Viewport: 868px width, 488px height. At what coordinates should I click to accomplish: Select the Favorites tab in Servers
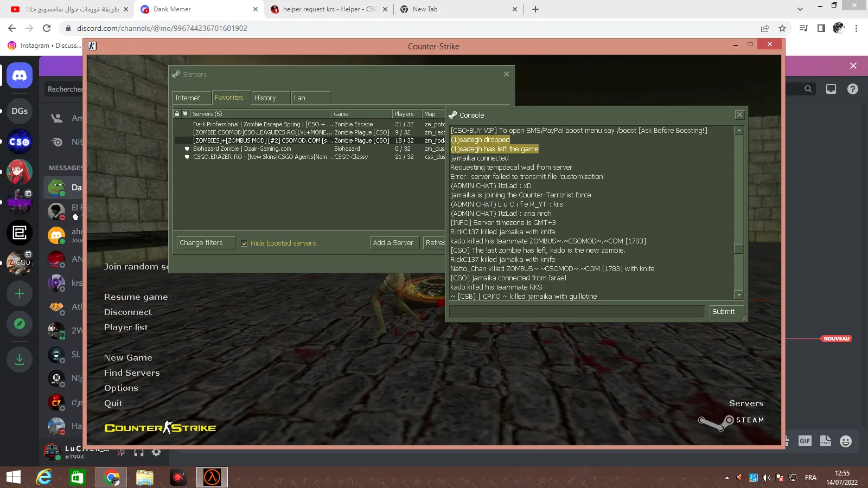coord(231,98)
